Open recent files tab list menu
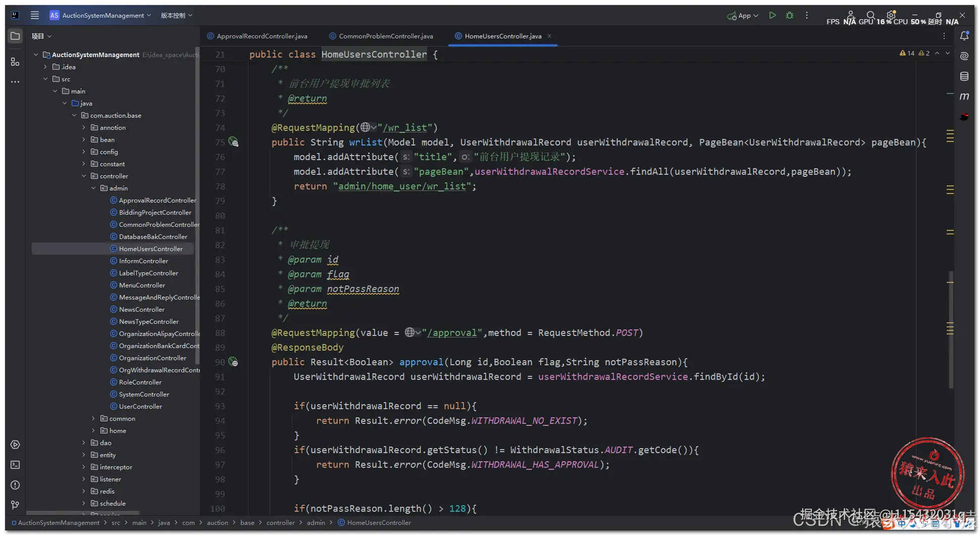Screen dimensions: 980x536 [x=944, y=36]
